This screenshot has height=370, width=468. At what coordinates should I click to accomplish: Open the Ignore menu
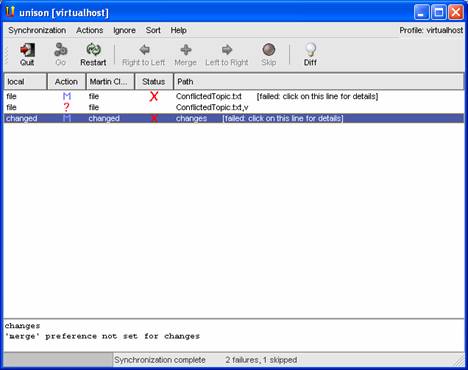[124, 30]
